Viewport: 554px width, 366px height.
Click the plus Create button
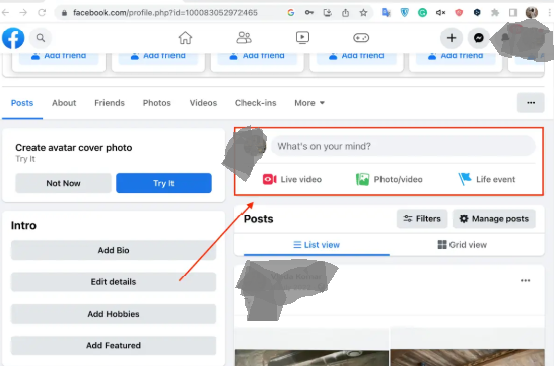point(452,38)
